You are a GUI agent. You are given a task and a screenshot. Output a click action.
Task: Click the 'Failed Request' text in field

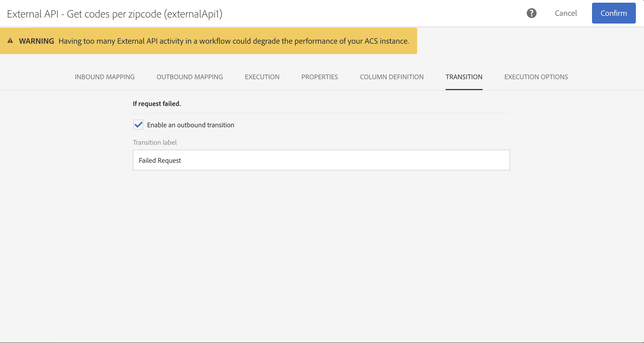click(160, 160)
